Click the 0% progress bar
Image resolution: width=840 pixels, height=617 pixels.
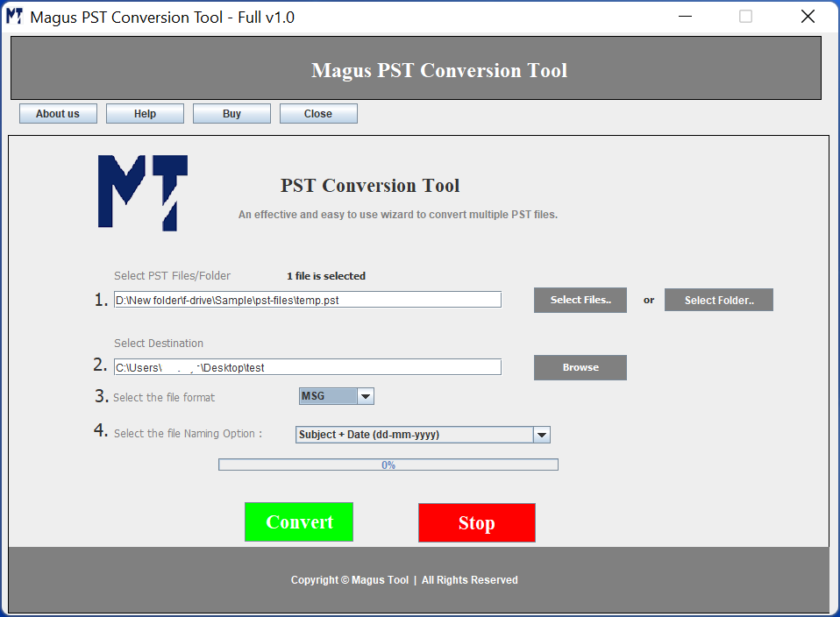(388, 465)
